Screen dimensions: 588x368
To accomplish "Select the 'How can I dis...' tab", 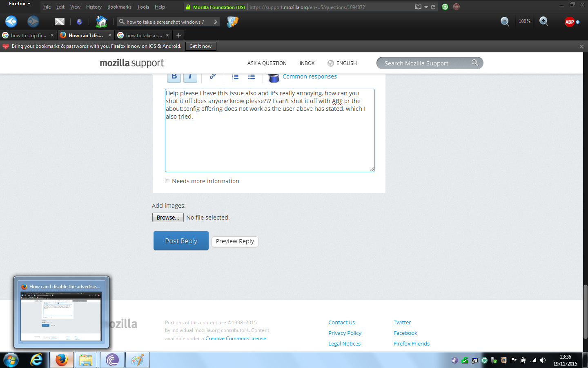I will coord(86,35).
